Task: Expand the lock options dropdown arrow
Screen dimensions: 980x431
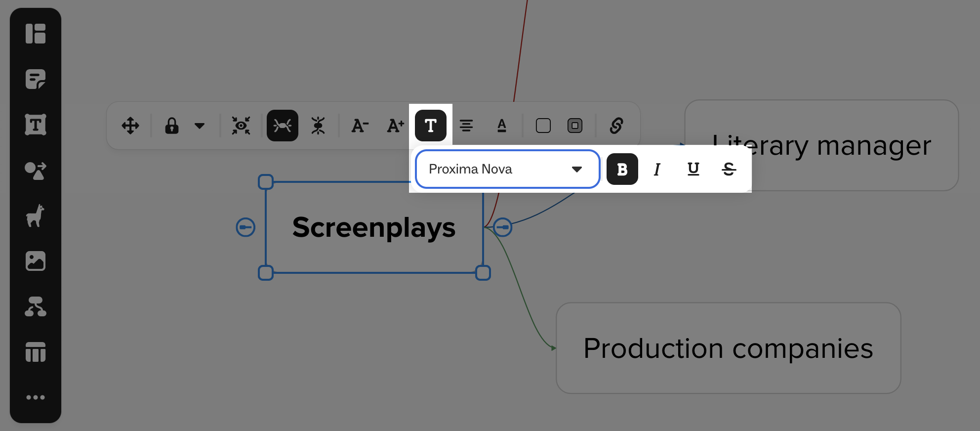Action: coord(200,126)
